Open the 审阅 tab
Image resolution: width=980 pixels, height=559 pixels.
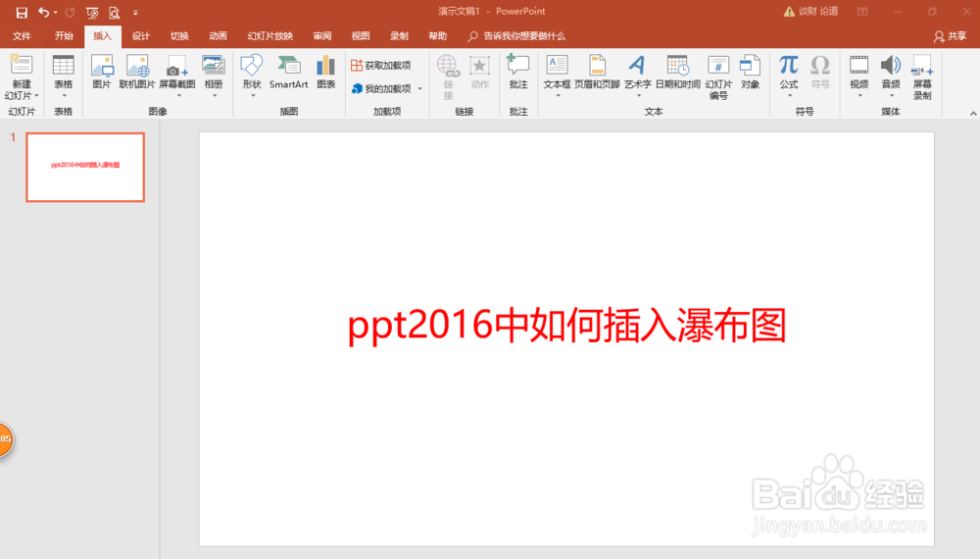(x=321, y=36)
